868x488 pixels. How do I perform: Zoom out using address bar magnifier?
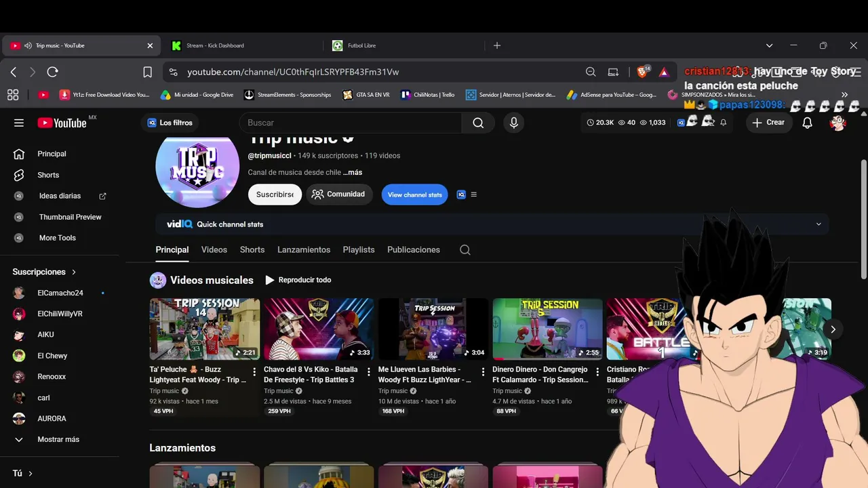tap(591, 72)
